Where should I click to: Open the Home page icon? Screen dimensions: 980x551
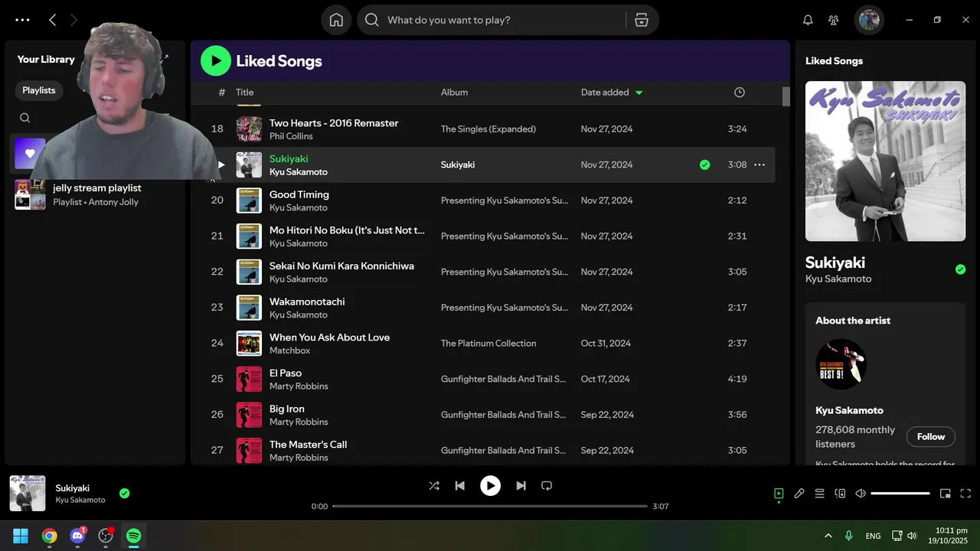click(x=336, y=20)
